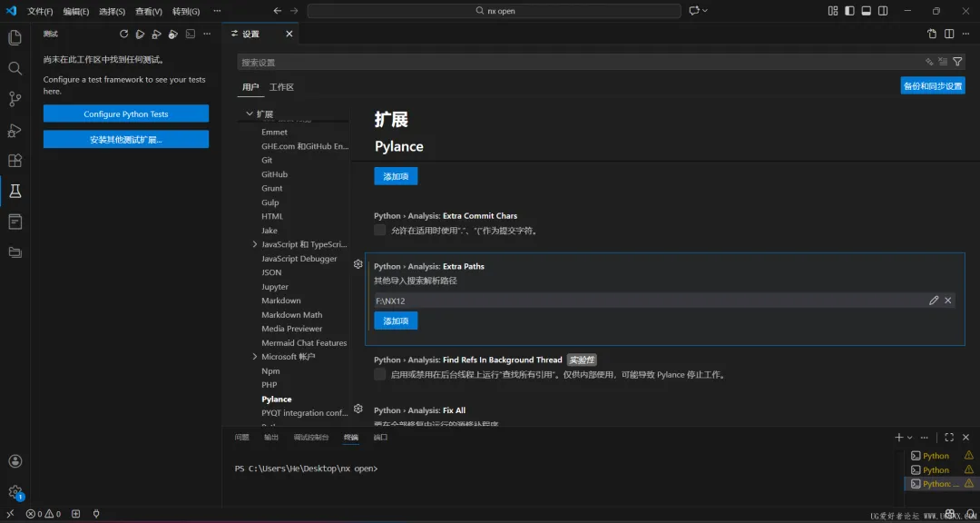Screen dimensions: 980x523
Task: Customize layout icon in title bar
Action: 832,11
